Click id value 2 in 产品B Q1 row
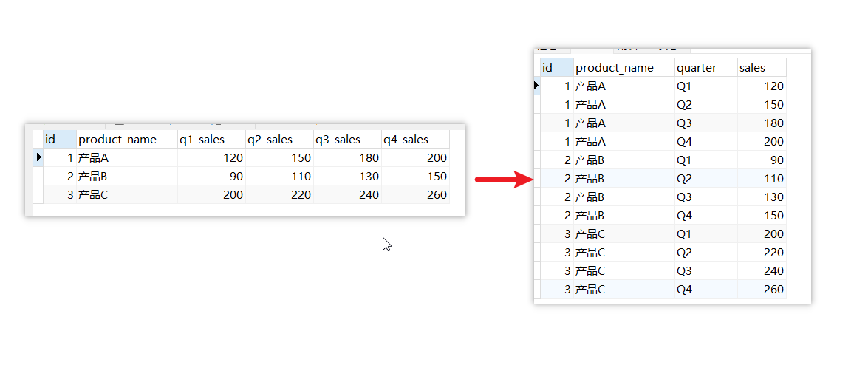The width and height of the screenshot is (868, 365). (x=557, y=160)
